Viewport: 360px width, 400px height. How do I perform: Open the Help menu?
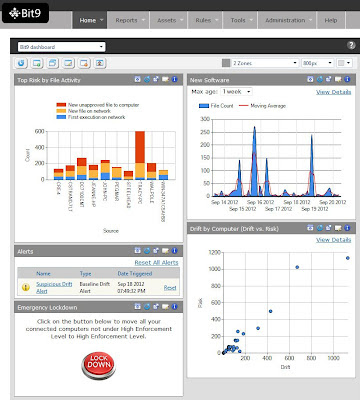(x=331, y=20)
